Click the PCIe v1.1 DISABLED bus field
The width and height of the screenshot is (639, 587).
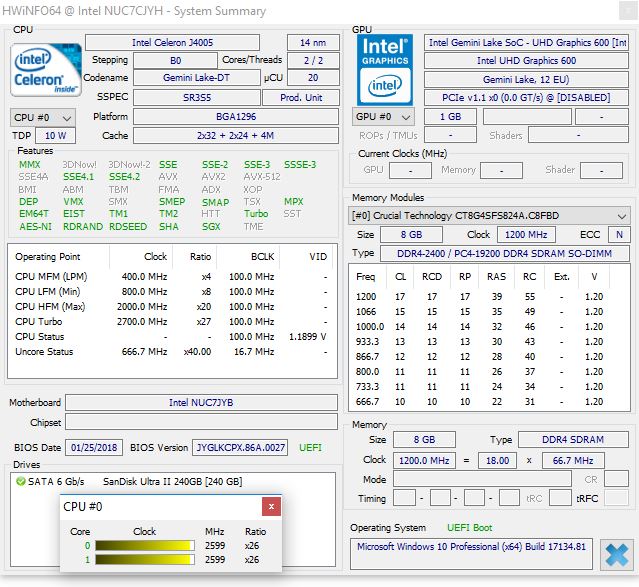tap(526, 97)
